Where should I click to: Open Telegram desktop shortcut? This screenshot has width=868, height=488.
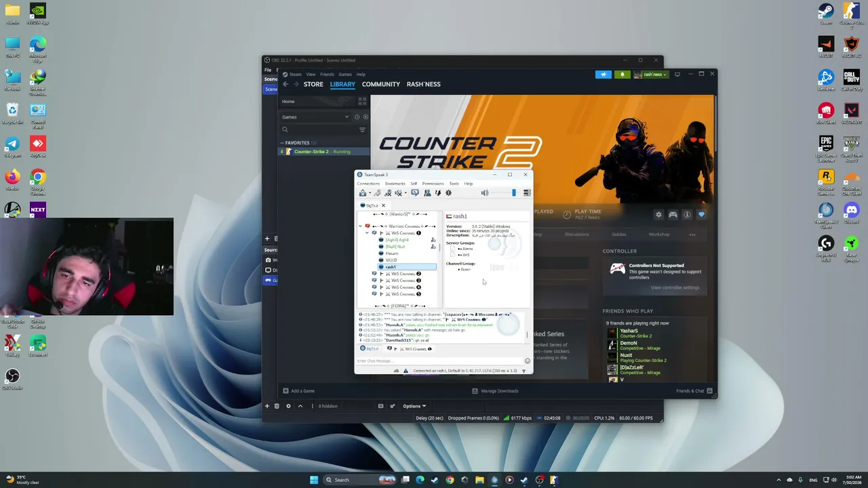pyautogui.click(x=12, y=146)
